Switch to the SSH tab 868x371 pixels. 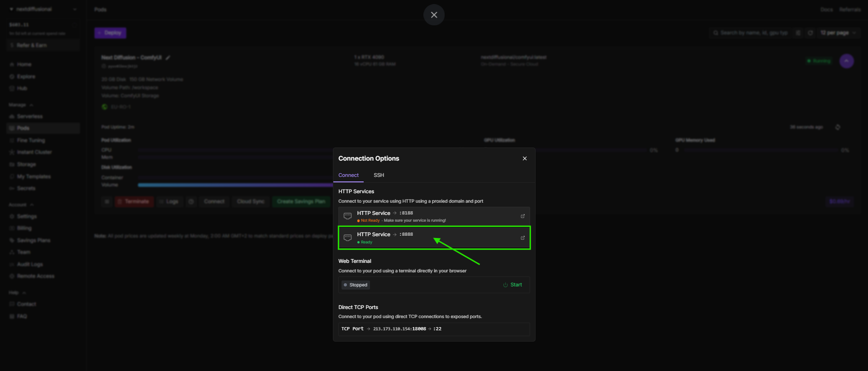point(379,175)
